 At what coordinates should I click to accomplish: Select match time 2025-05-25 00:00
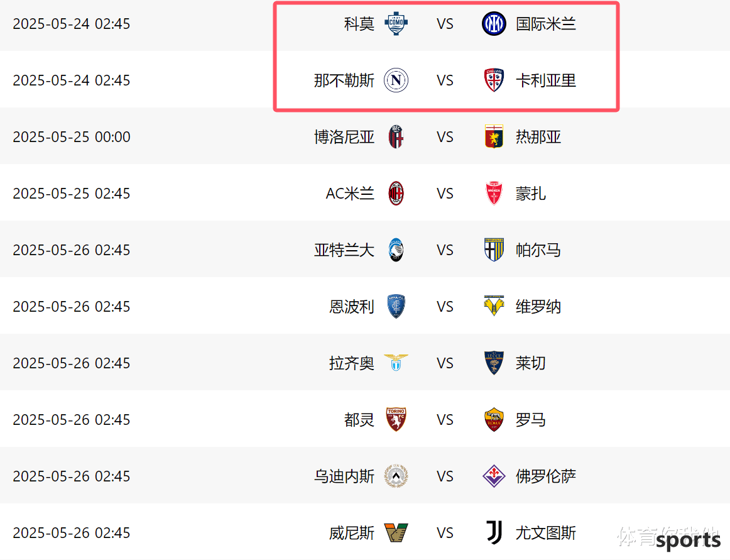tap(72, 137)
